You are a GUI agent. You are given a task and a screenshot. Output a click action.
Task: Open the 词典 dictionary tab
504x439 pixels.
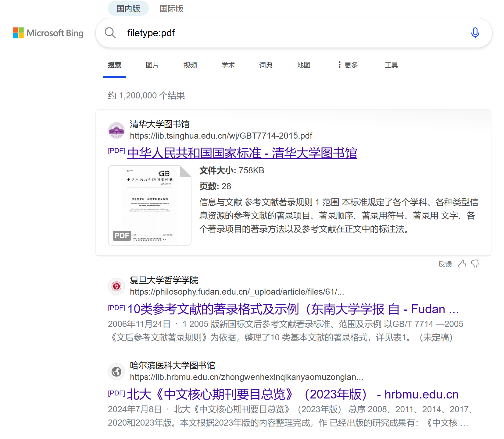click(x=266, y=65)
